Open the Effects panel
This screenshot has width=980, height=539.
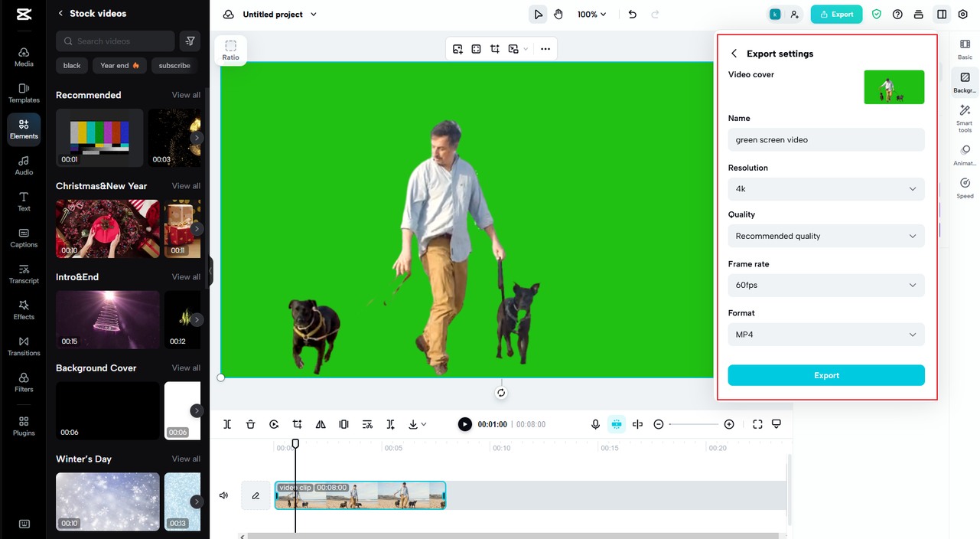click(x=24, y=310)
